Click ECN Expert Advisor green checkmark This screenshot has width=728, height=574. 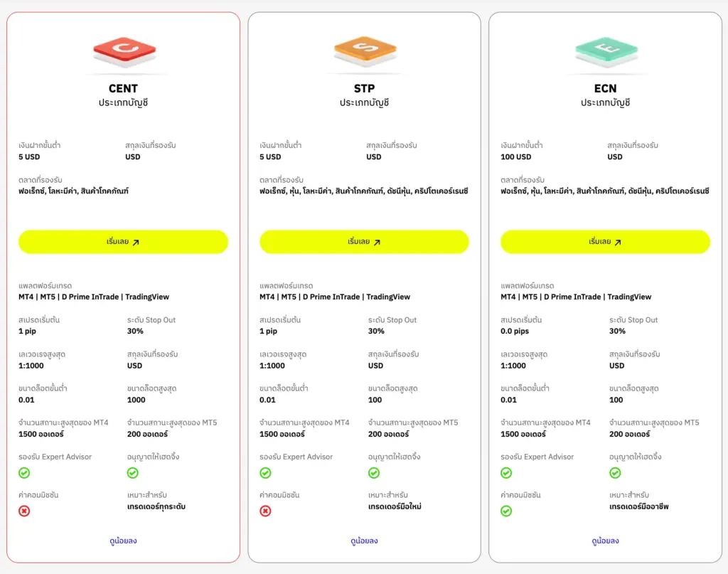pos(506,473)
